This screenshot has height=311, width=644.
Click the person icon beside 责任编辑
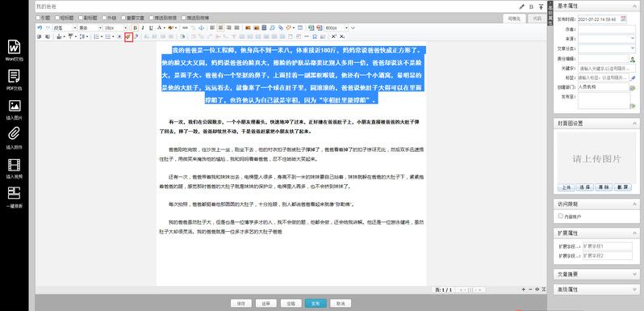633,59
